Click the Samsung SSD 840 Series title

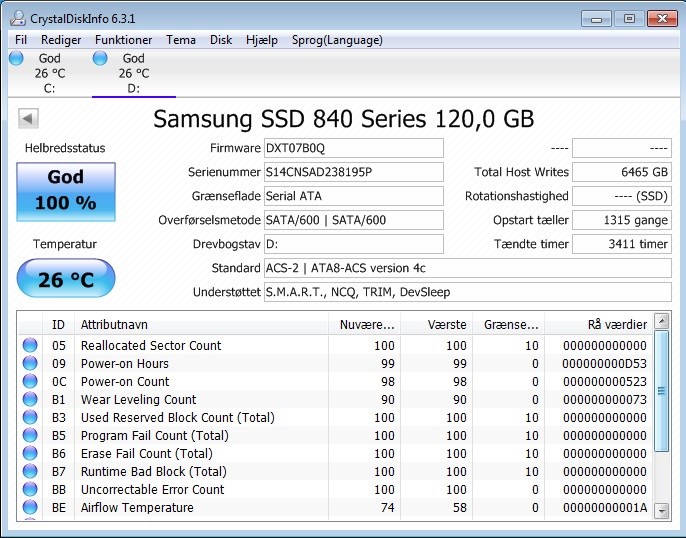pos(344,119)
